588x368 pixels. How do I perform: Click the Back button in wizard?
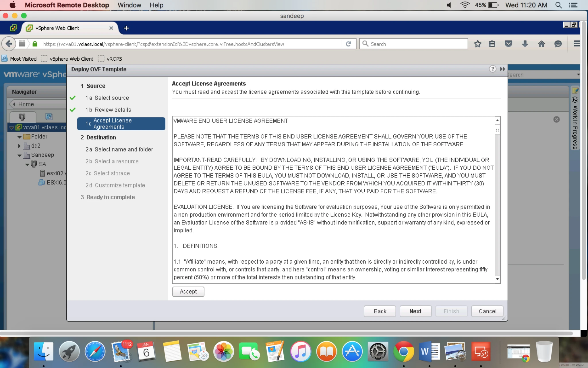coord(380,311)
